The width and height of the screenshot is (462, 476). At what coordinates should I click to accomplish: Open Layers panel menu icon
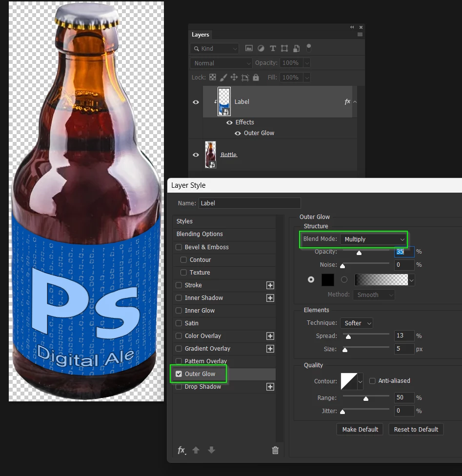(x=360, y=35)
